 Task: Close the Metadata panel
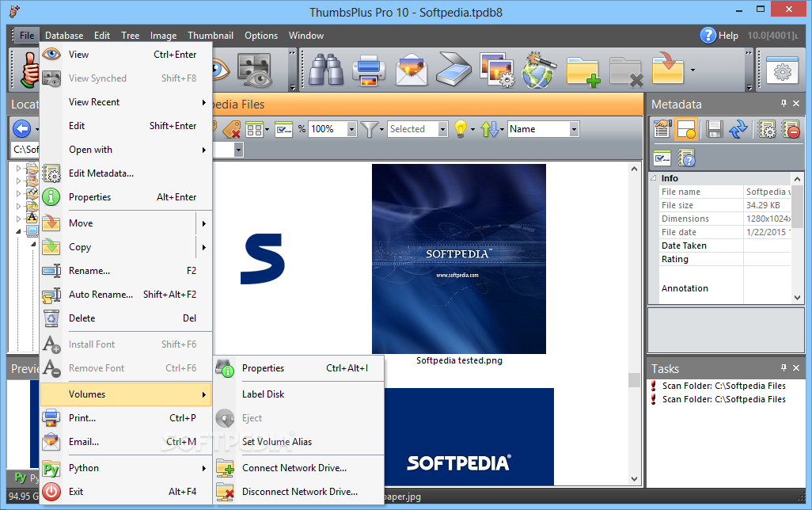point(796,104)
